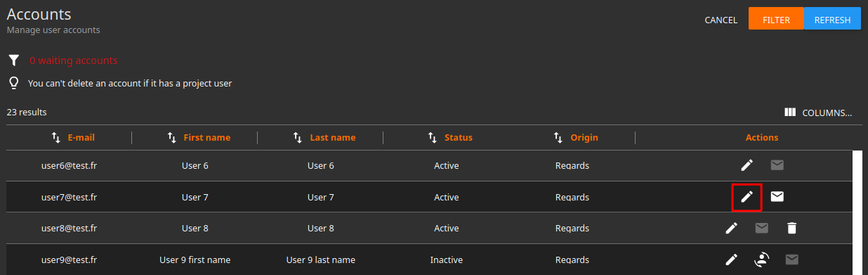Click the Active status of user7

(447, 198)
